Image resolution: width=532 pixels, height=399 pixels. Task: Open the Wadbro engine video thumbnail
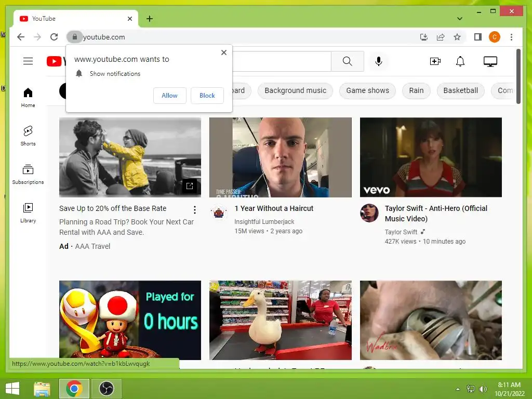[431, 320]
